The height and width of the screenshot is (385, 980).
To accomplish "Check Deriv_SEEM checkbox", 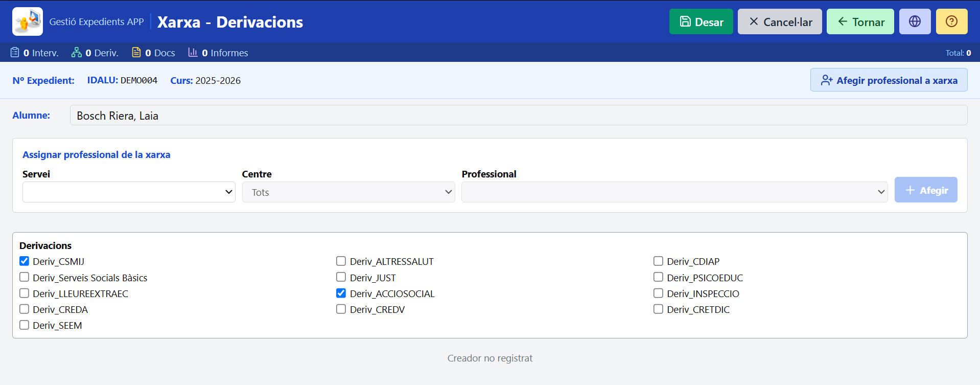I will tap(24, 325).
